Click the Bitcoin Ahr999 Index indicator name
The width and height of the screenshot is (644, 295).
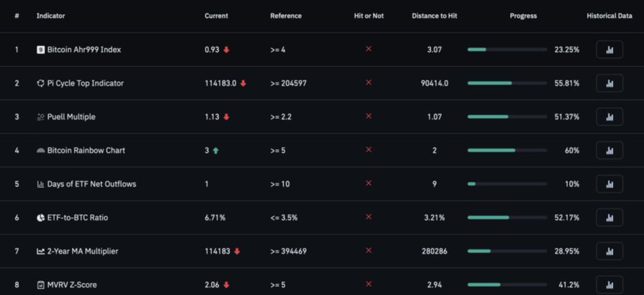coord(84,50)
